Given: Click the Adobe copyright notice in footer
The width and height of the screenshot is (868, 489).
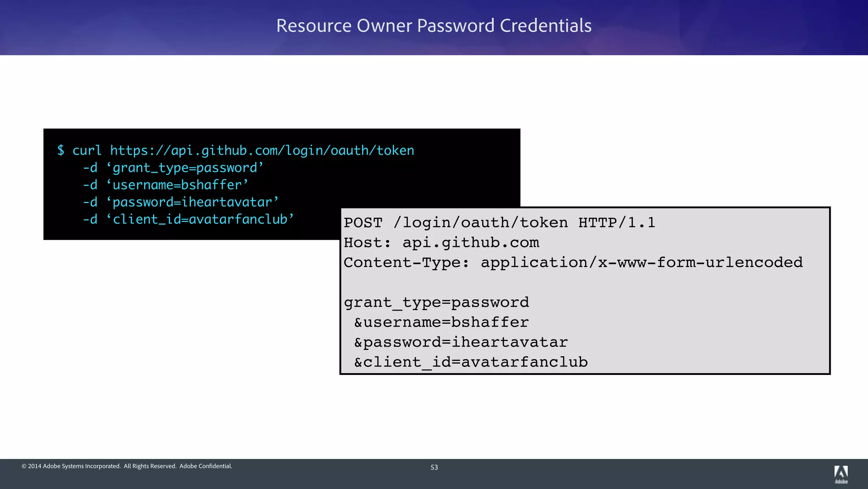Looking at the screenshot, I should (x=127, y=466).
